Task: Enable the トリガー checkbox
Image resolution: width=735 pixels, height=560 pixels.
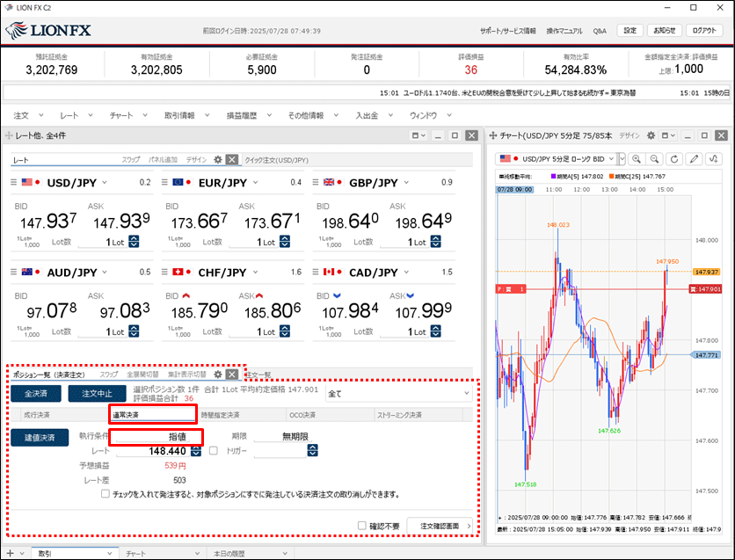Action: tap(213, 451)
